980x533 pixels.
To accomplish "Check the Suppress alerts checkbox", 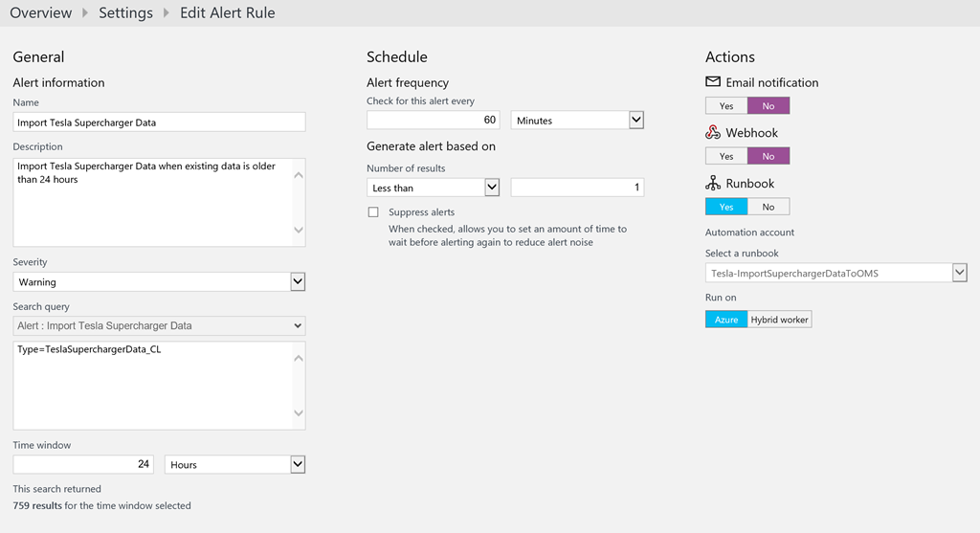I will click(x=373, y=212).
